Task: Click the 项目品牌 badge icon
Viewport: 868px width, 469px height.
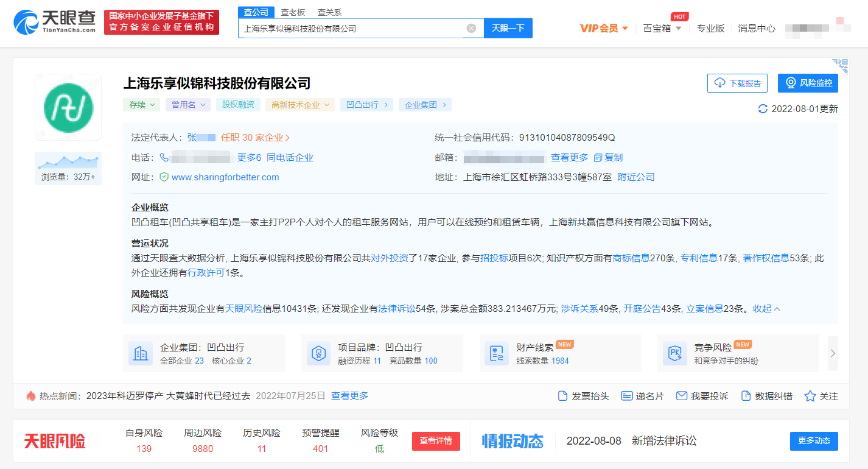Action: [319, 353]
